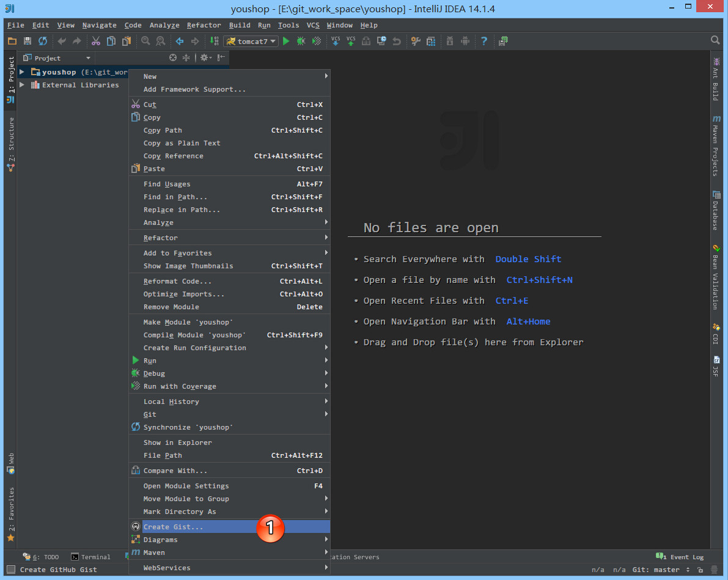
Task: Open Help with the question mark icon
Action: [484, 41]
